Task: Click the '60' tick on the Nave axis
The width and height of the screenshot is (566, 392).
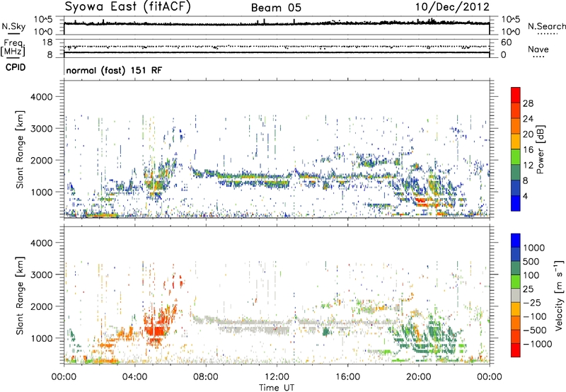Action: pyautogui.click(x=506, y=42)
